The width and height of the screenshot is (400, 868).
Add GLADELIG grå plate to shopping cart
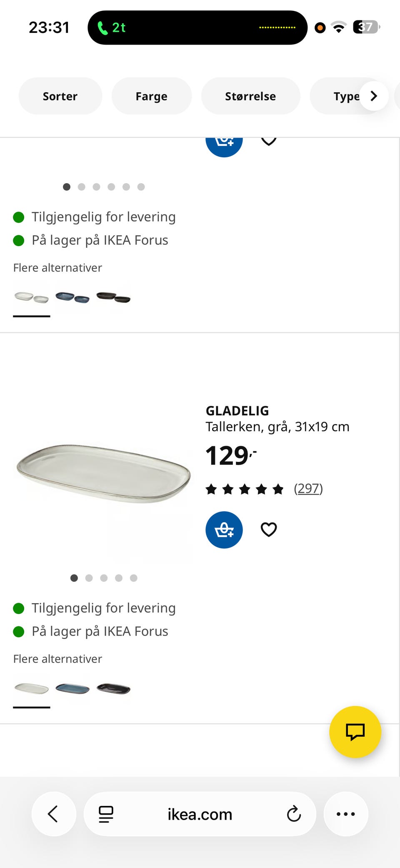click(x=224, y=530)
